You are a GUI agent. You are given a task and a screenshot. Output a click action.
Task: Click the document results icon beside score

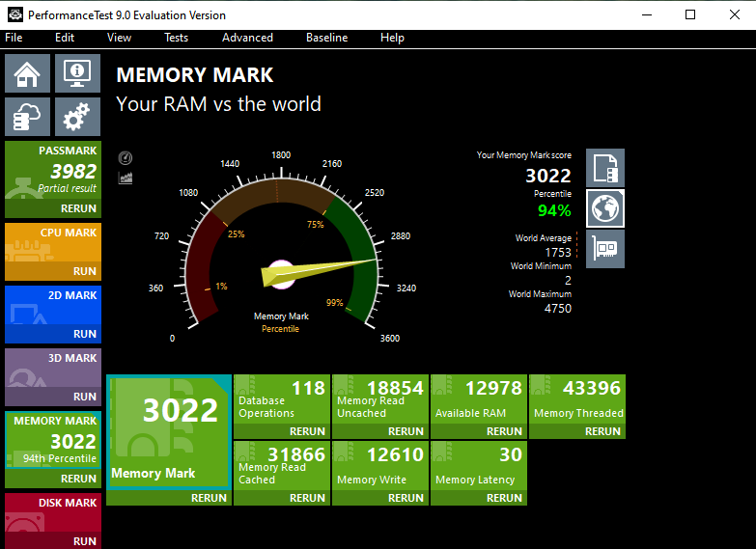pyautogui.click(x=605, y=168)
